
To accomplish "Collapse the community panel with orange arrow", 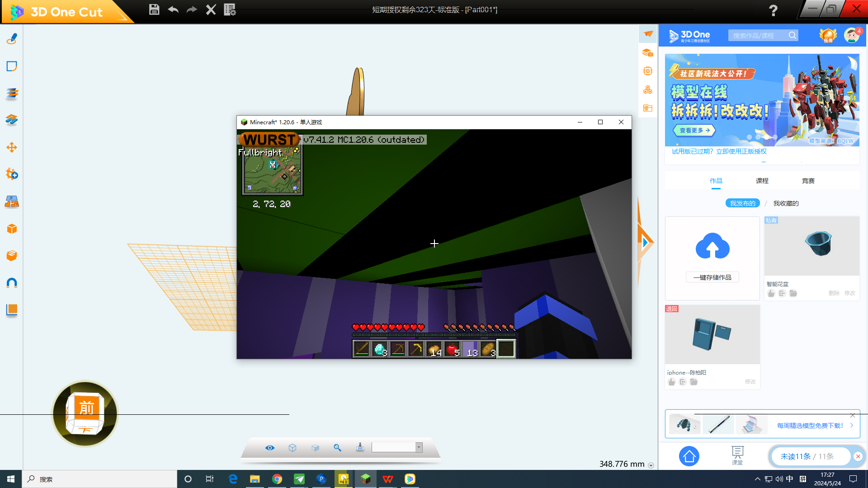I will [646, 243].
